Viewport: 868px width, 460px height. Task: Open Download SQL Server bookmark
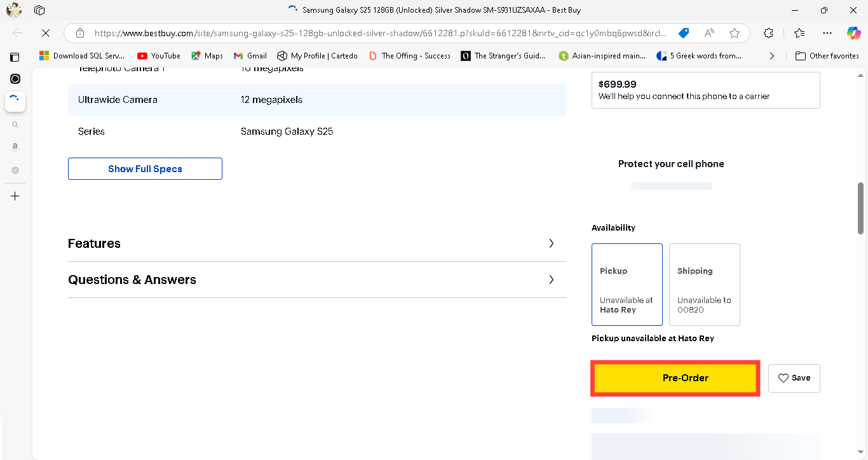82,56
